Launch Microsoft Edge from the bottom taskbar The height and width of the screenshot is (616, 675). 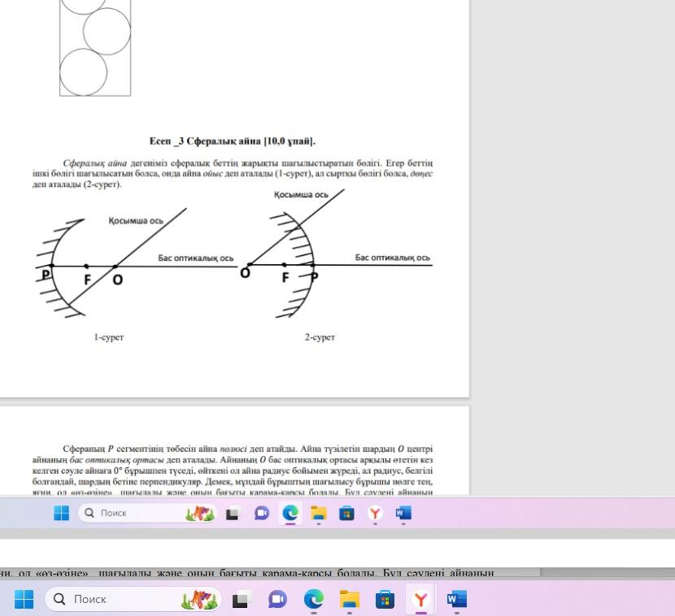tap(313, 599)
